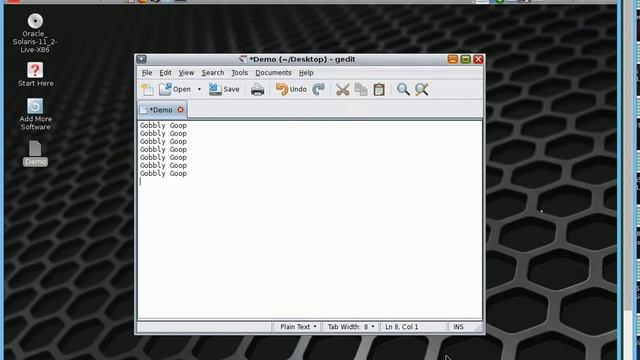Copy the selected text
The image size is (640, 360).
(361, 89)
